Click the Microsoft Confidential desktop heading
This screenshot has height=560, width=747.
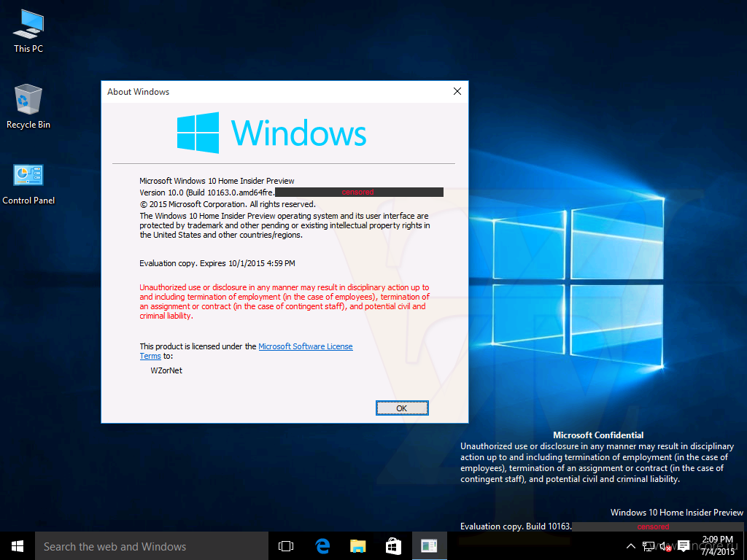coord(598,435)
